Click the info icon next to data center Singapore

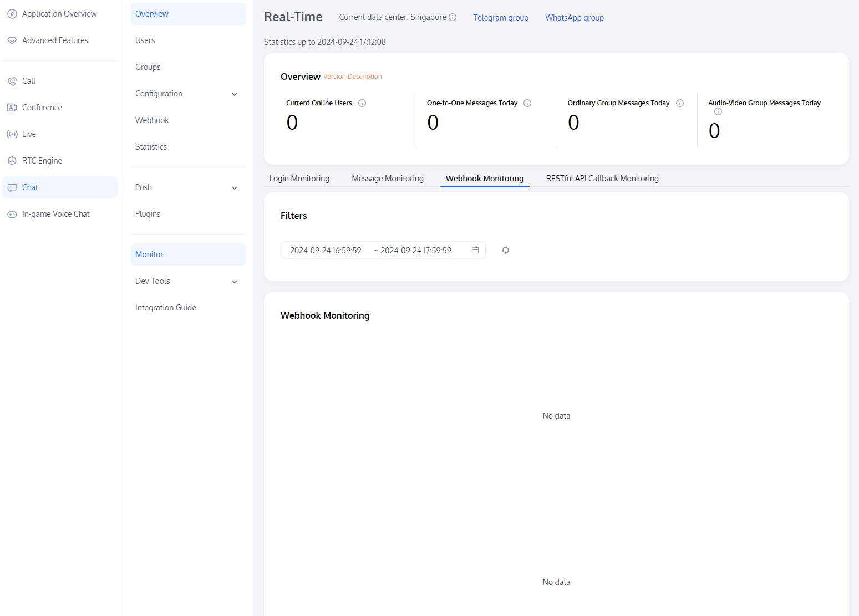(x=453, y=17)
